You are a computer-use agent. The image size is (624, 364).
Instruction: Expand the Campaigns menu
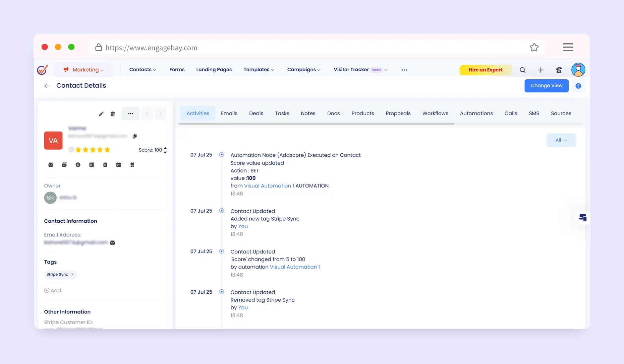303,70
